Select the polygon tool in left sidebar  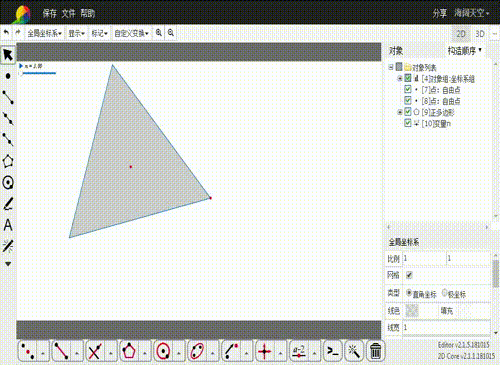click(8, 161)
